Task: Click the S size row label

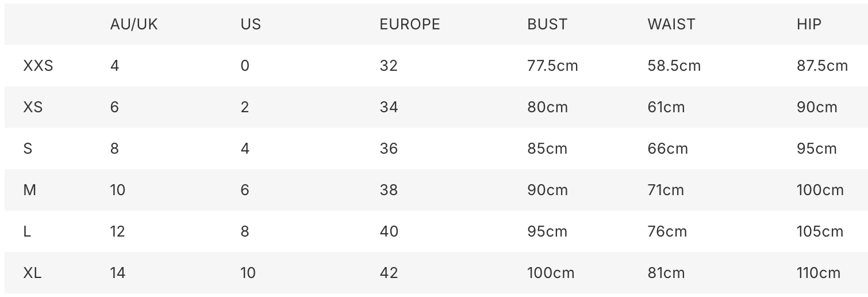Action: (28, 148)
